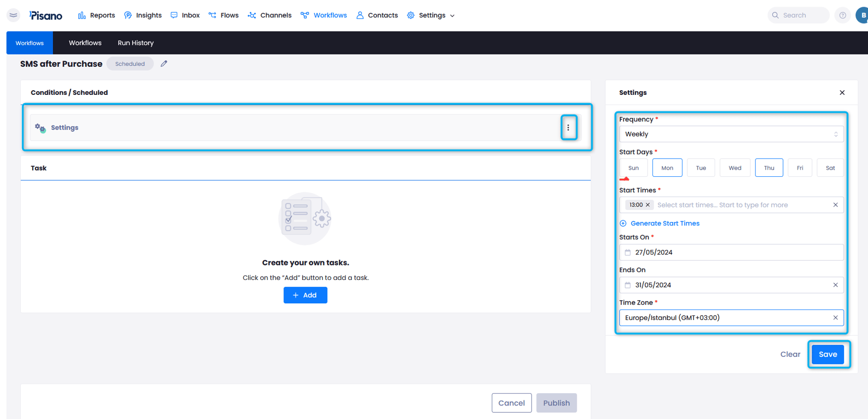Open the Starts On date field 27/05/2024
This screenshot has width=868, height=419.
[731, 253]
